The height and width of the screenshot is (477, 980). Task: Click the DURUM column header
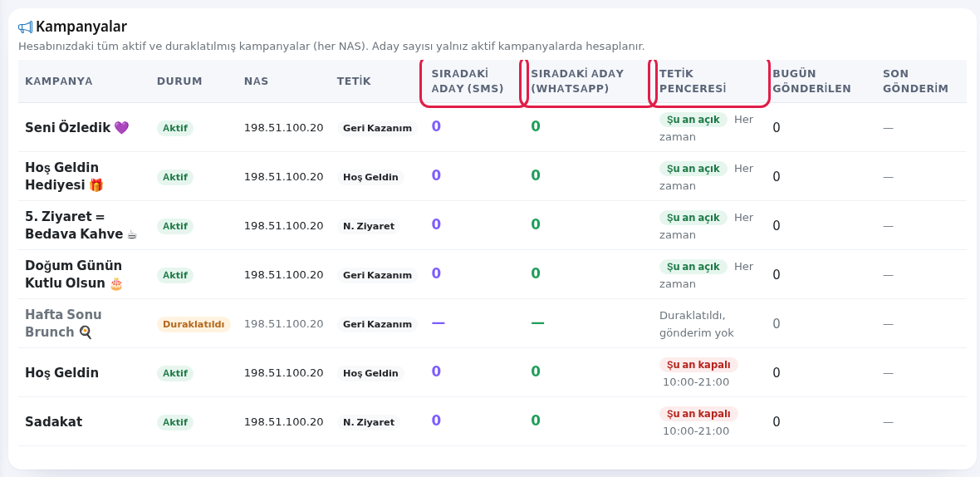click(179, 81)
